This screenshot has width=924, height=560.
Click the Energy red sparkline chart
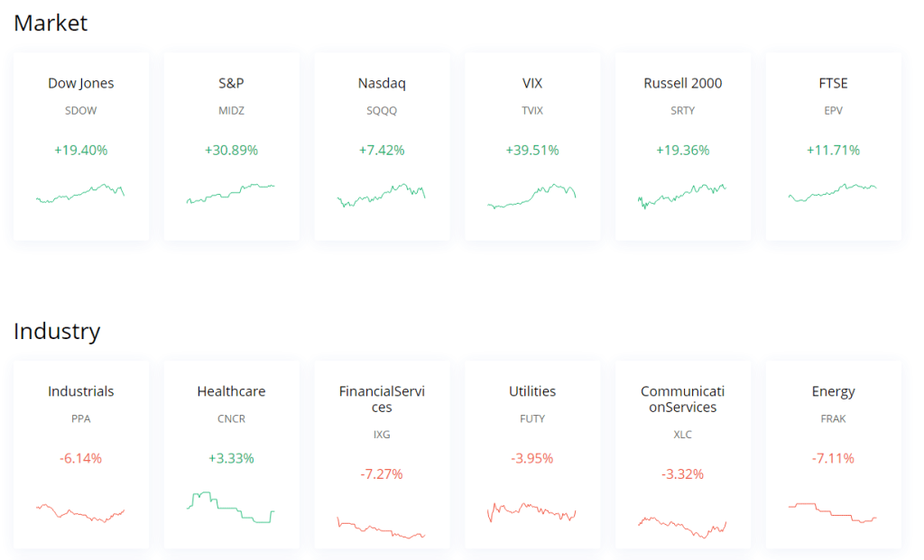(833, 512)
